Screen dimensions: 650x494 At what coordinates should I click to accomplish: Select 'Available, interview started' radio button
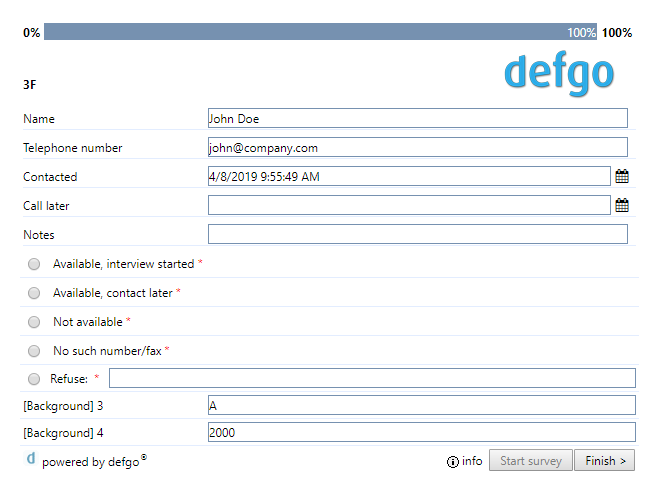point(34,264)
